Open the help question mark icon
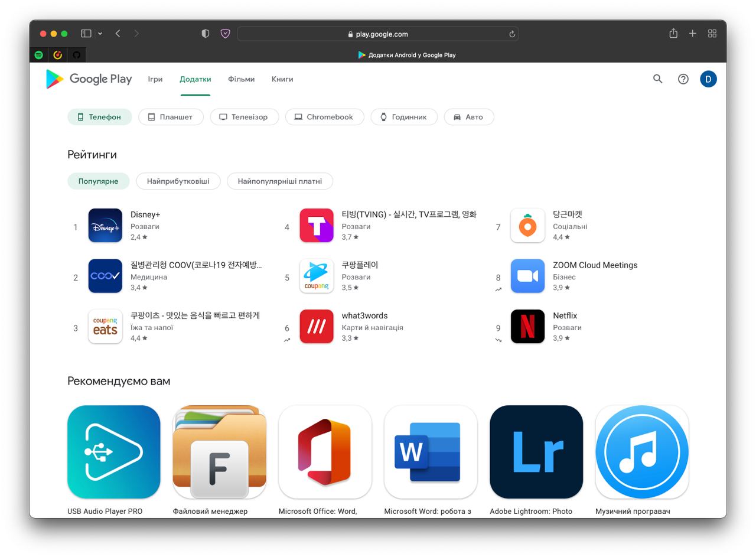The width and height of the screenshot is (756, 557). pyautogui.click(x=683, y=79)
